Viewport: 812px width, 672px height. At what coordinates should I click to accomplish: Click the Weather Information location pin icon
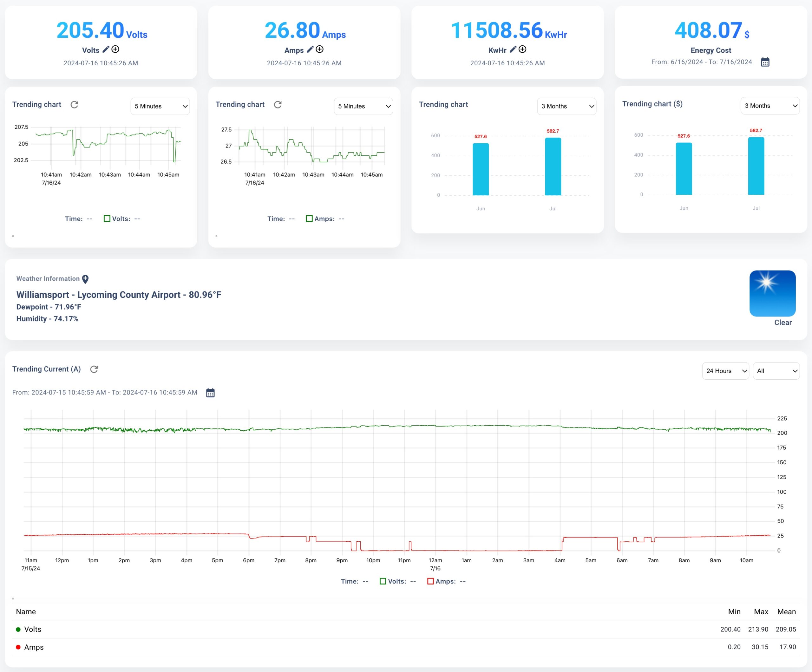tap(85, 279)
